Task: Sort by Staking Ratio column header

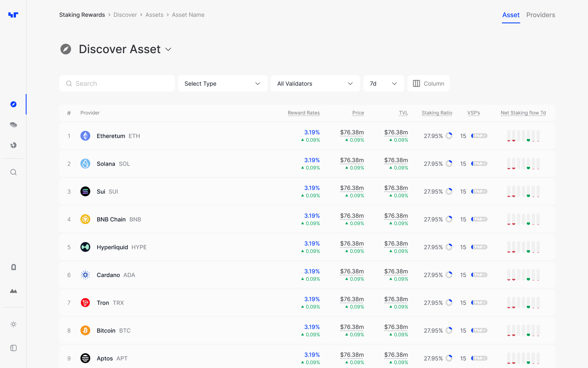Action: [437, 113]
